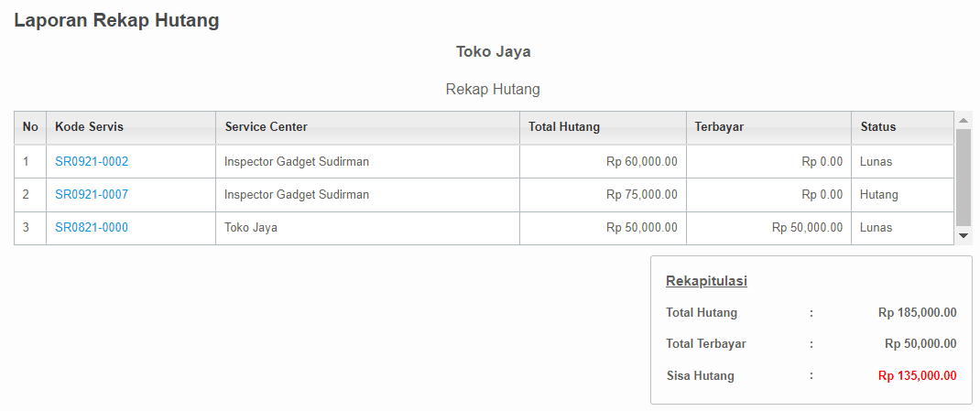The height and width of the screenshot is (411, 980).
Task: Click the Rp 75,000.00 total hutang cell
Action: (604, 195)
